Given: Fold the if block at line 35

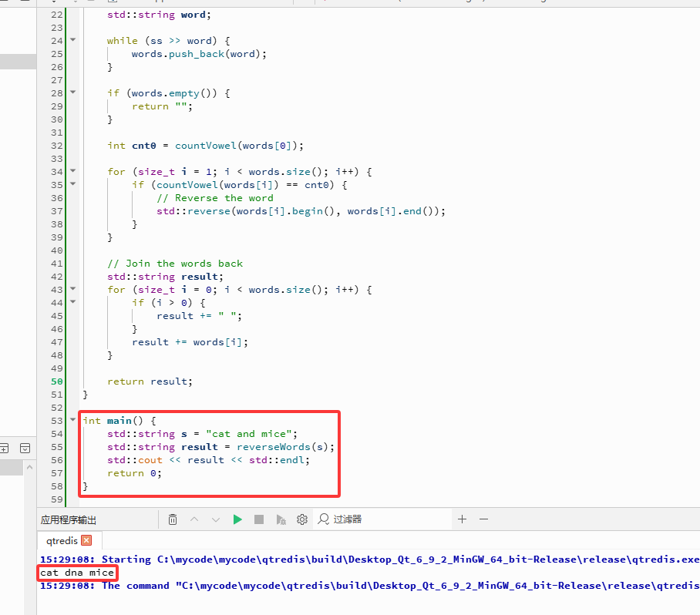Looking at the screenshot, I should click(x=72, y=184).
